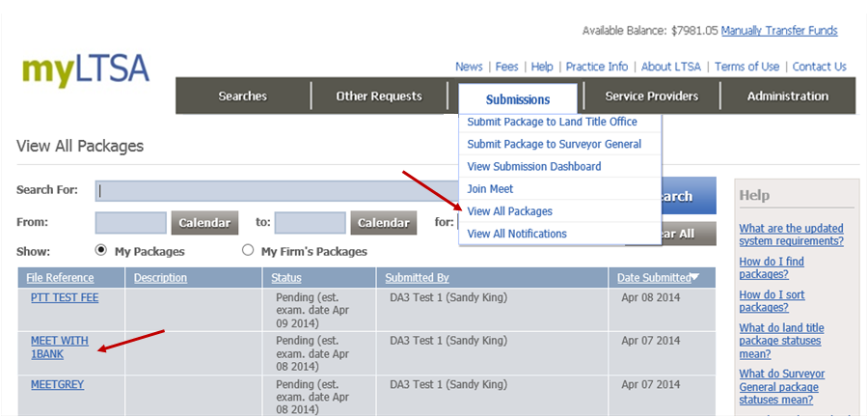Choose View All Notifications entry
Image resolution: width=868 pixels, height=417 pixels.
517,234
